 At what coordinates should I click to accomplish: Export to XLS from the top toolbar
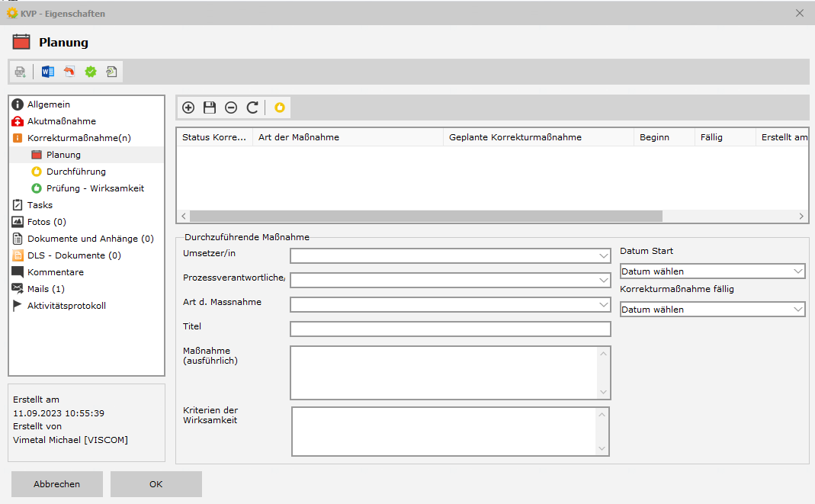[21, 72]
